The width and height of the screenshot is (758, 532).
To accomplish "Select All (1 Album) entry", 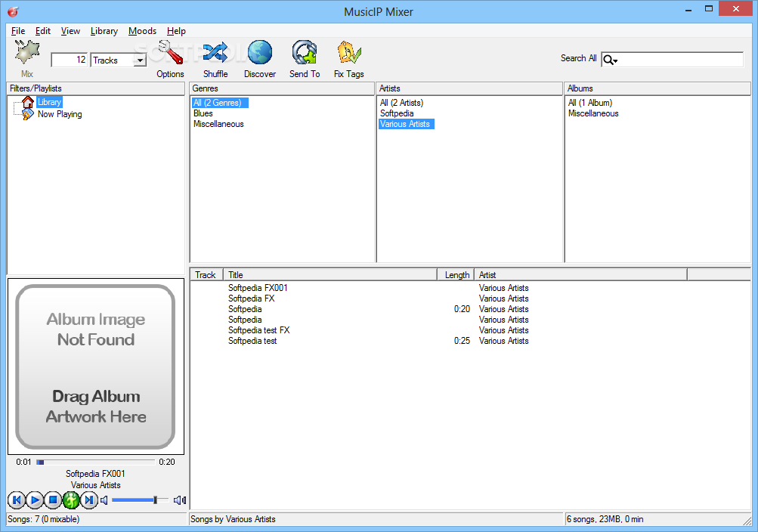I will tap(590, 103).
